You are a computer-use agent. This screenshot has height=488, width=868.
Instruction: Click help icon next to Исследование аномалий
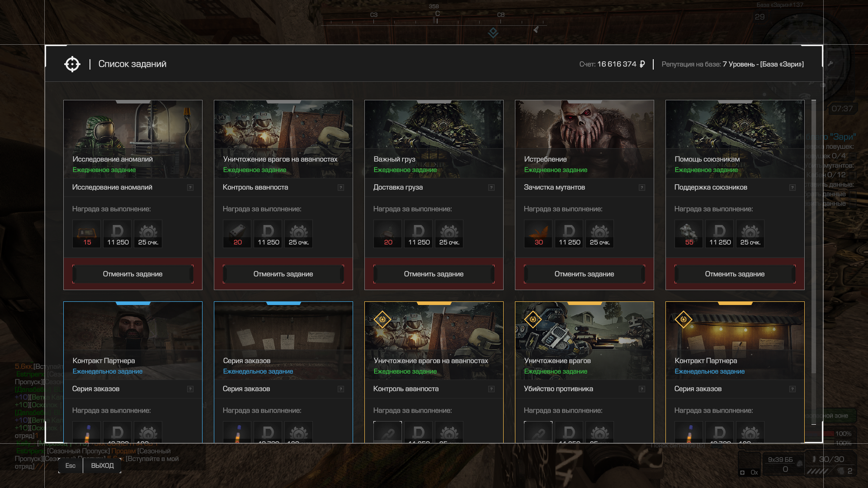(190, 188)
